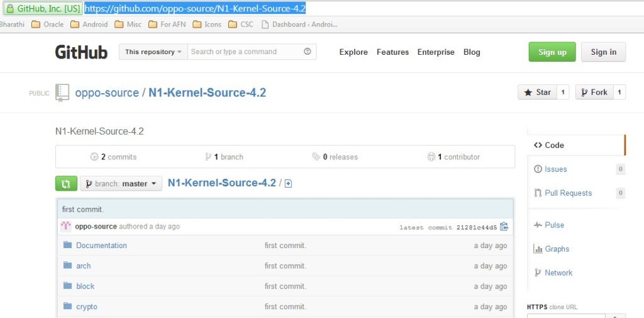Click the crypto folder icon

click(68, 306)
